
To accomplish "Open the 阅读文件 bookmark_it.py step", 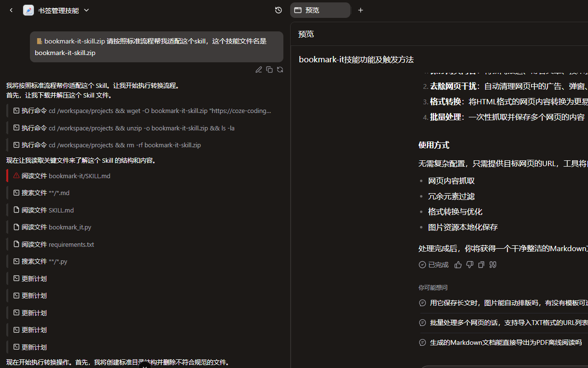I will tap(56, 227).
